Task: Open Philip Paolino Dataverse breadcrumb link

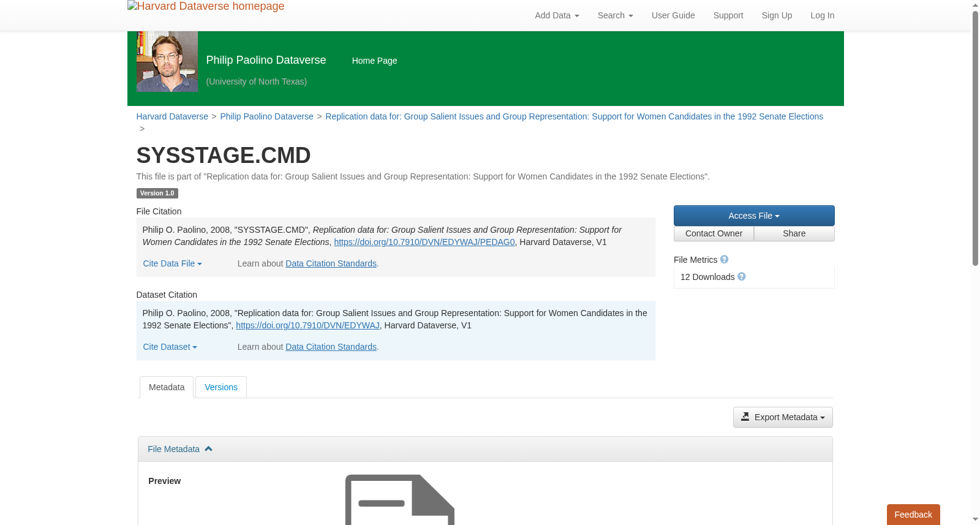Action: coord(266,116)
